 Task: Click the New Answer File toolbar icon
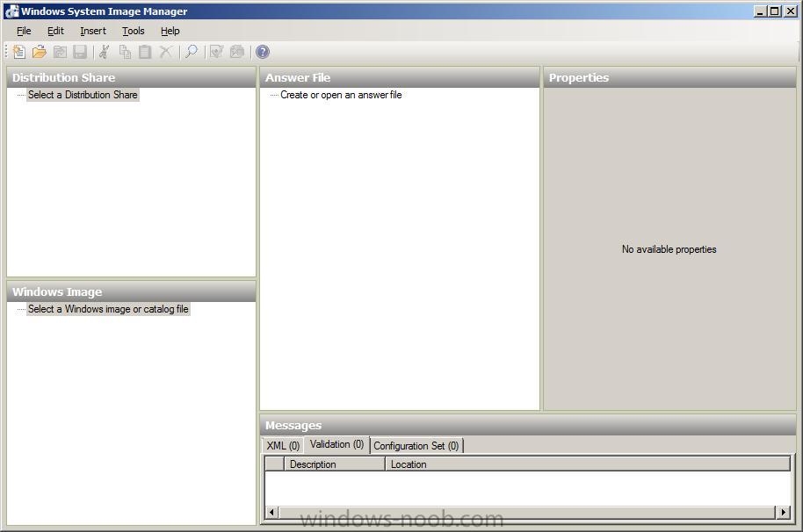[19, 52]
